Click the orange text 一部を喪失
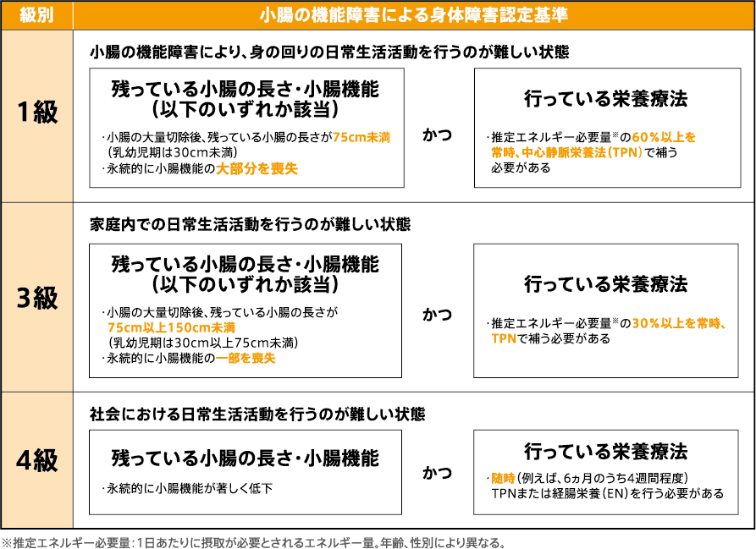 [246, 359]
